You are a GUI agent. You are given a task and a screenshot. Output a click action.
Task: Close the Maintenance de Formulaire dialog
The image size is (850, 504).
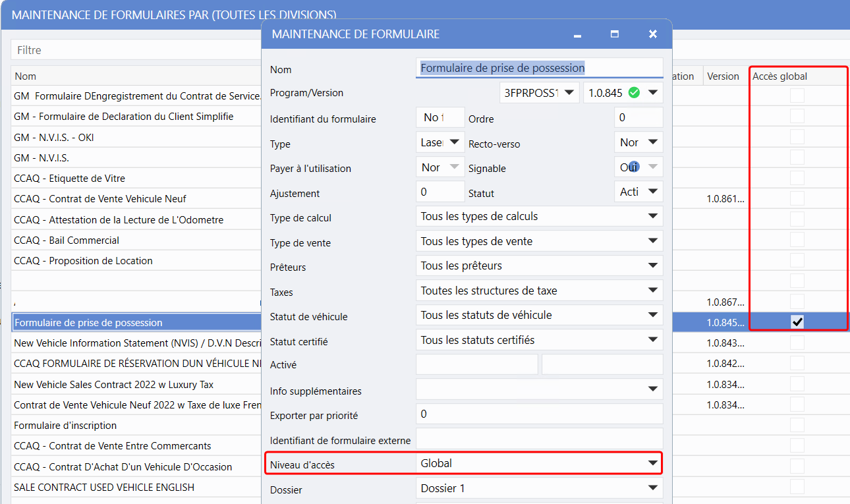652,34
